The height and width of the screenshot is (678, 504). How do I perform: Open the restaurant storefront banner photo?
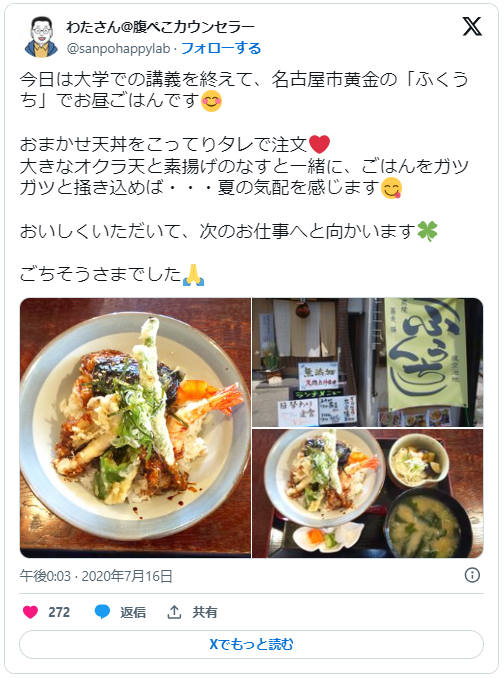coord(368,362)
